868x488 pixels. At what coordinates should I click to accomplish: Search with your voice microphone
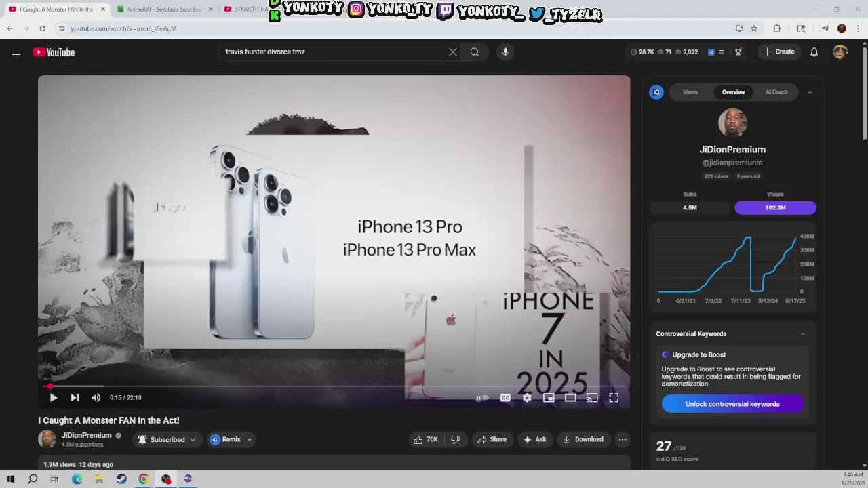(x=505, y=52)
